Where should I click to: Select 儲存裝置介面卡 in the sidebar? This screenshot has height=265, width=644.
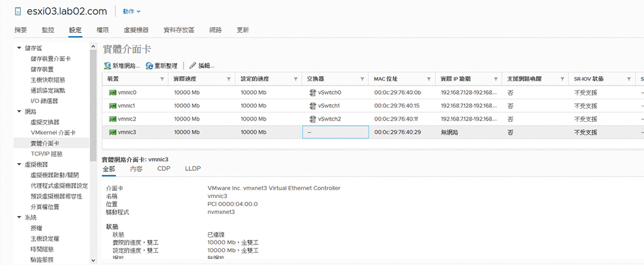50,59
